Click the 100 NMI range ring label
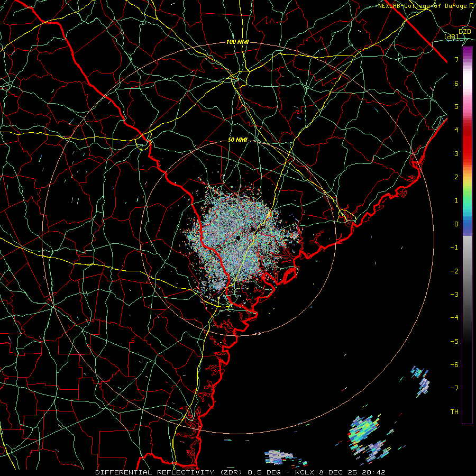The image size is (476, 476). coord(237,42)
